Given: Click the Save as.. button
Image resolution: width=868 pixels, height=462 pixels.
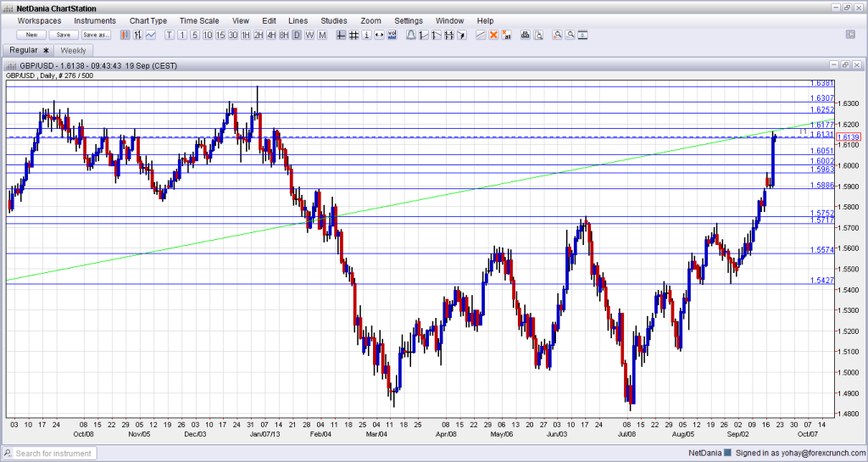Looking at the screenshot, I should [x=97, y=35].
